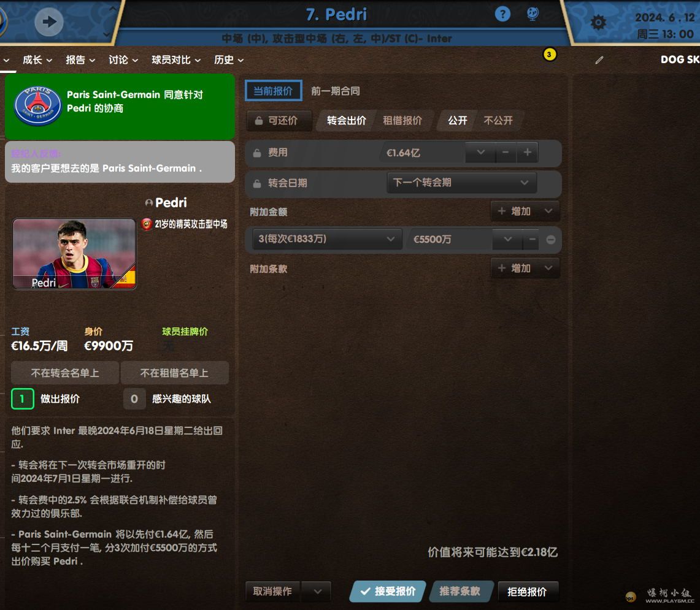Screen dimensions: 700x610
Task: Switch to the 当前报价 current offer tab
Action: 274,91
